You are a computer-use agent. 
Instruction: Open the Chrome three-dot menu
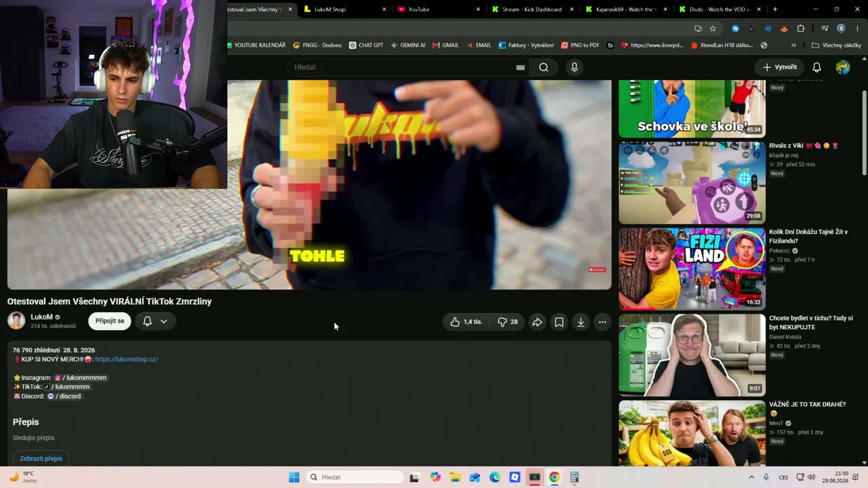point(856,28)
